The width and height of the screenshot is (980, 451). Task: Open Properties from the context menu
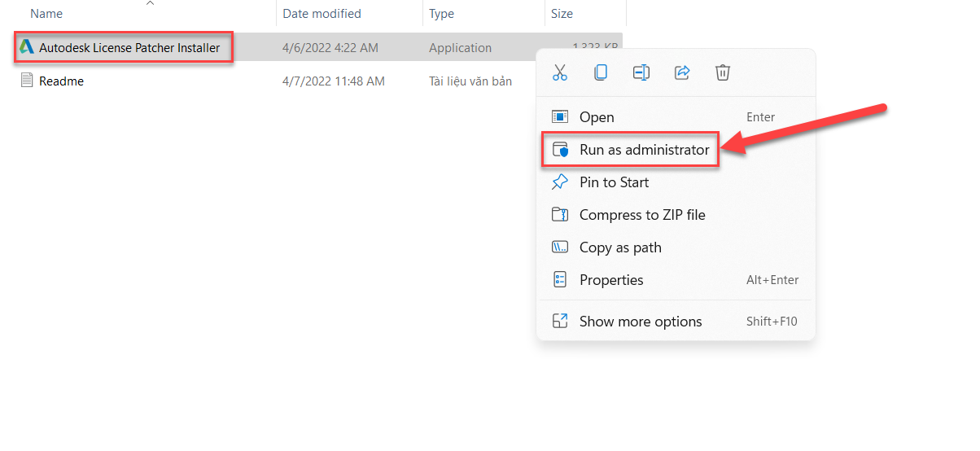[x=611, y=280]
